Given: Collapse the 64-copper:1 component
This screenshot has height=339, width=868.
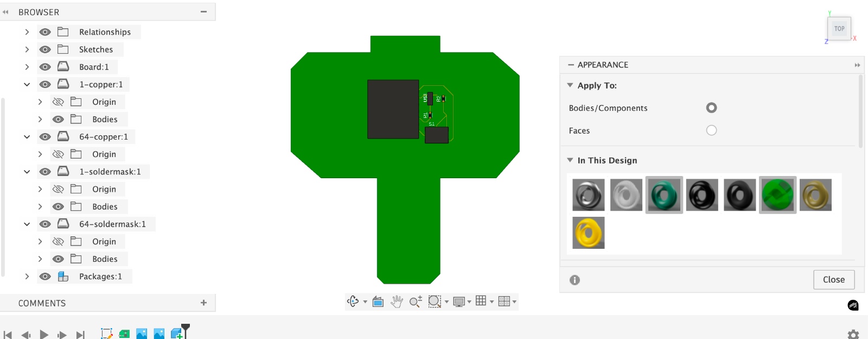Looking at the screenshot, I should 27,137.
